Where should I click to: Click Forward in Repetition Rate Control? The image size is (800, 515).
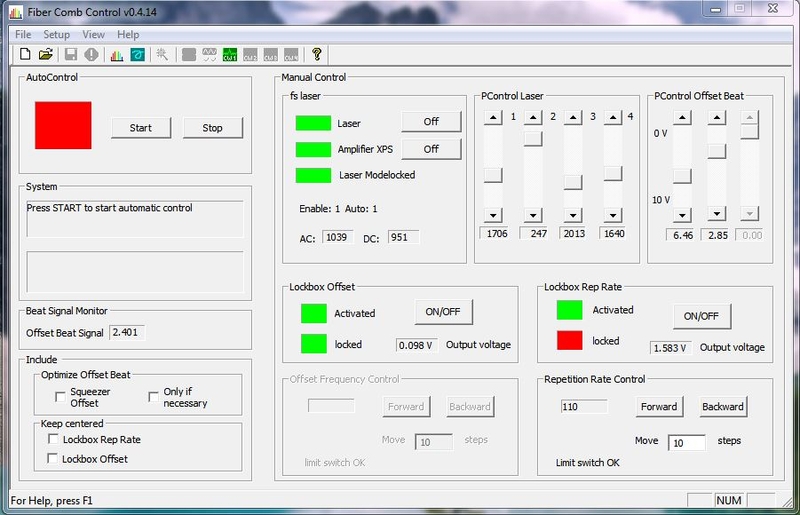point(659,406)
